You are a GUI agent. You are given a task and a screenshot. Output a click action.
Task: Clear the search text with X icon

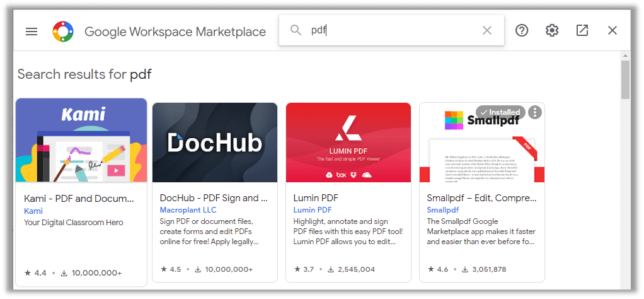coord(486,30)
